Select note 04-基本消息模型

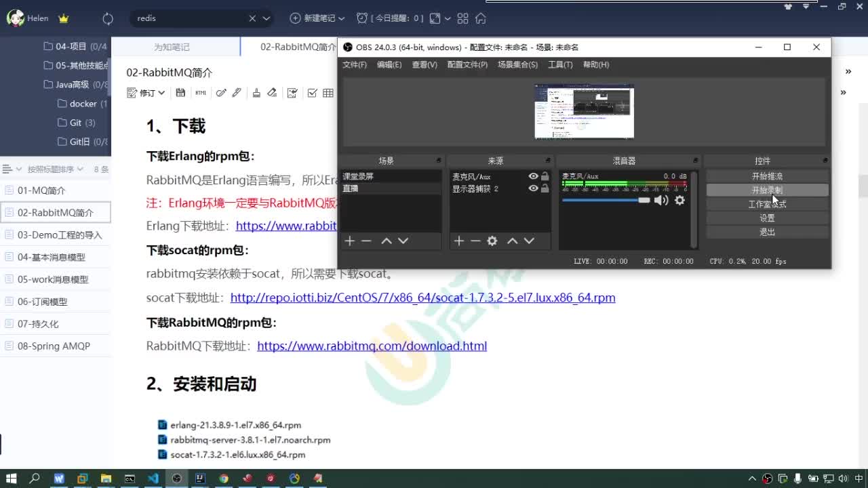click(56, 257)
